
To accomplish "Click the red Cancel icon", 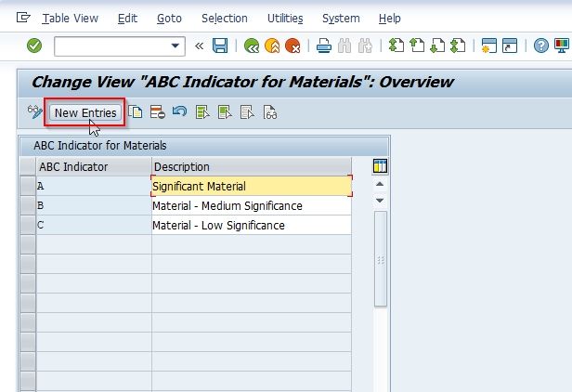I will 292,46.
